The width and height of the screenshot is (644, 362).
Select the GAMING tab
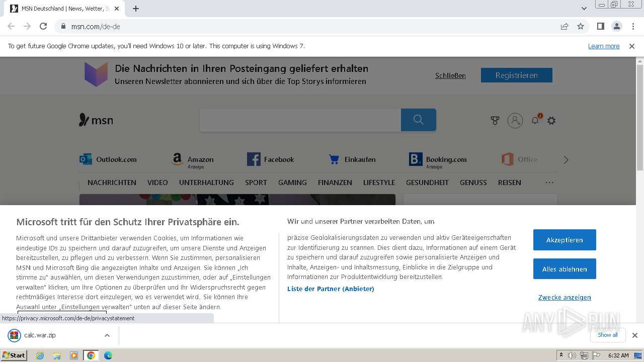tap(292, 183)
